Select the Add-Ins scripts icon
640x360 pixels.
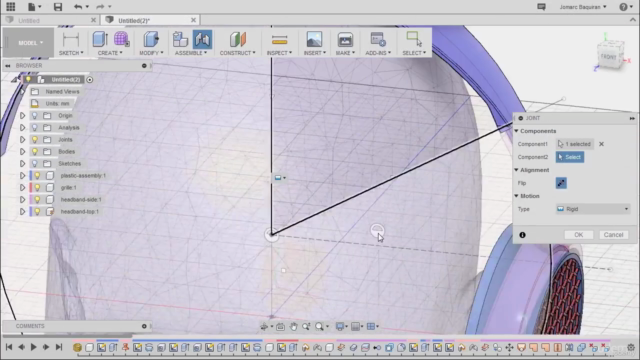[378, 39]
